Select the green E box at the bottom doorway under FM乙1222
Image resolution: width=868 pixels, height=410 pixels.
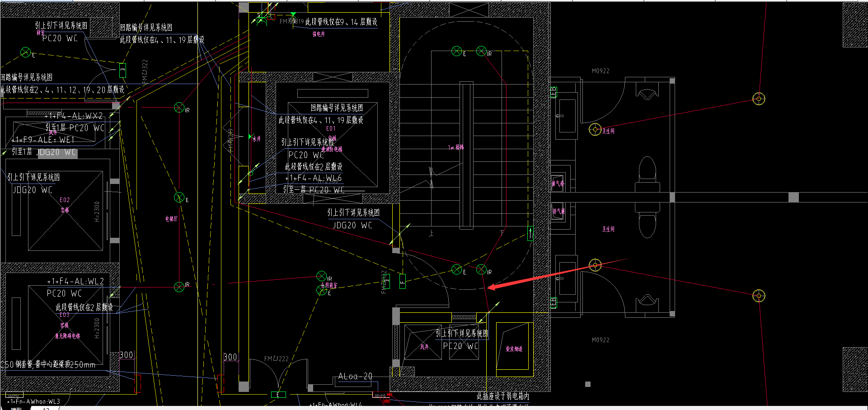click(278, 395)
